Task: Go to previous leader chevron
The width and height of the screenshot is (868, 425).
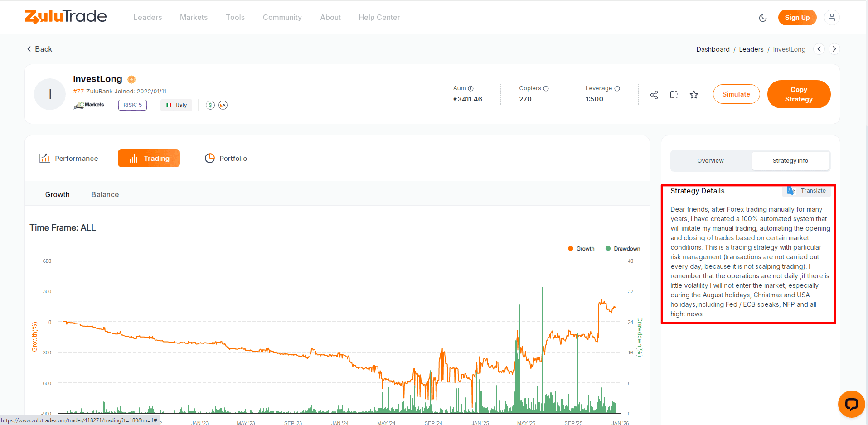Action: [x=819, y=49]
